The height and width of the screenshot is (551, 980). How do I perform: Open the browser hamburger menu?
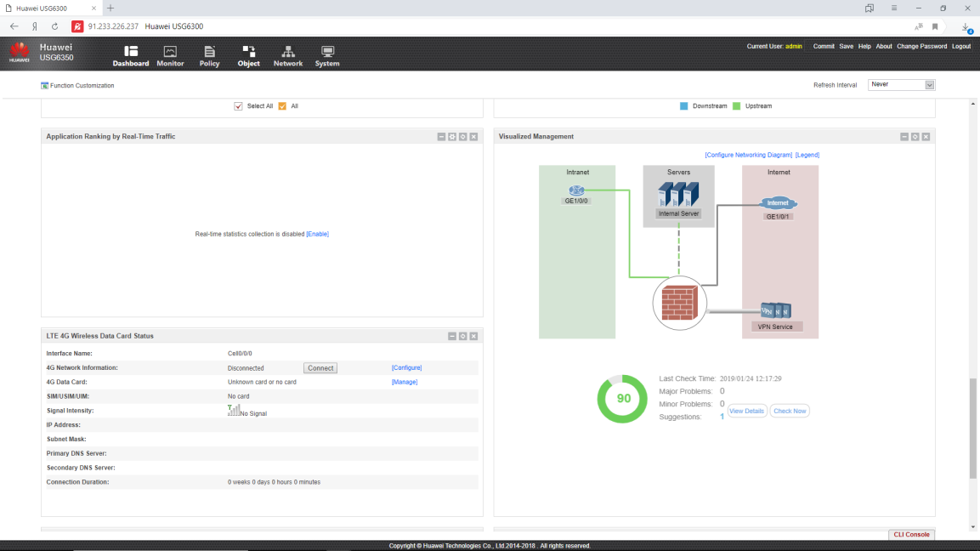click(x=894, y=9)
